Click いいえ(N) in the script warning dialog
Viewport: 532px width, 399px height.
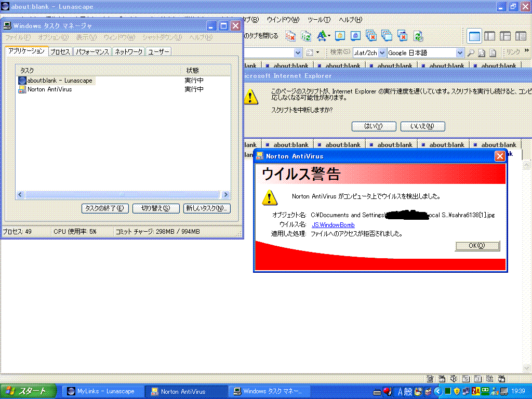(x=422, y=126)
